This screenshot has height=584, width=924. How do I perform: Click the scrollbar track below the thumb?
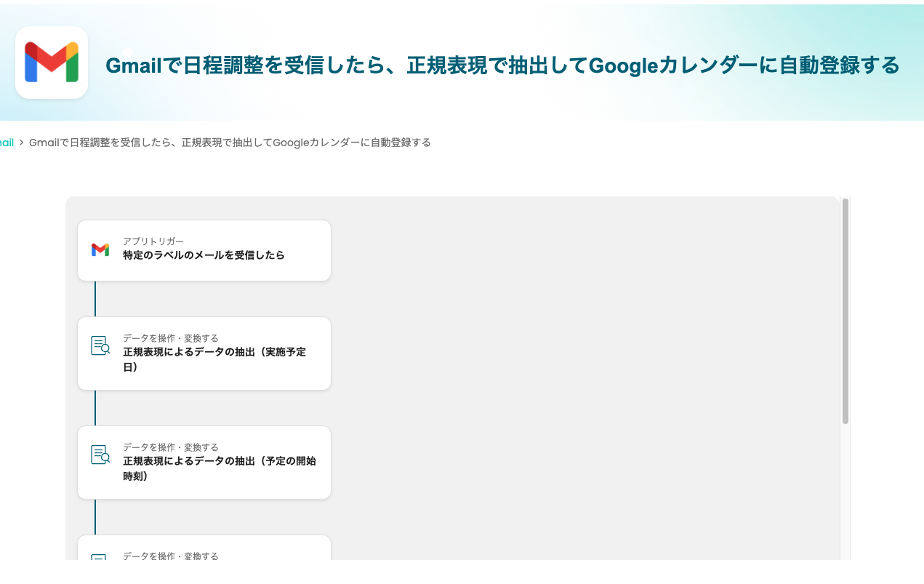pos(845,495)
